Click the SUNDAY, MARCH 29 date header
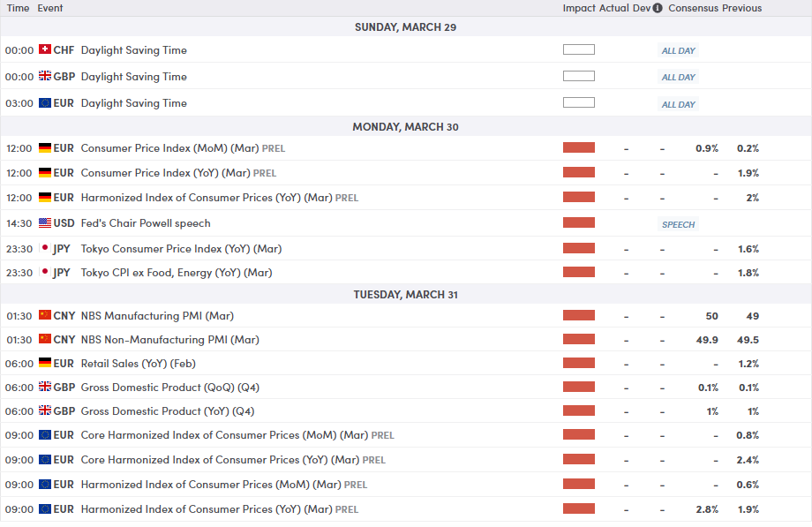 pos(405,27)
